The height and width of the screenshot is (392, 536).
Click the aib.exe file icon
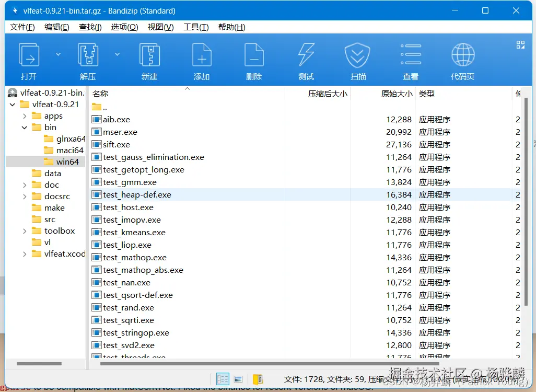[x=97, y=119]
